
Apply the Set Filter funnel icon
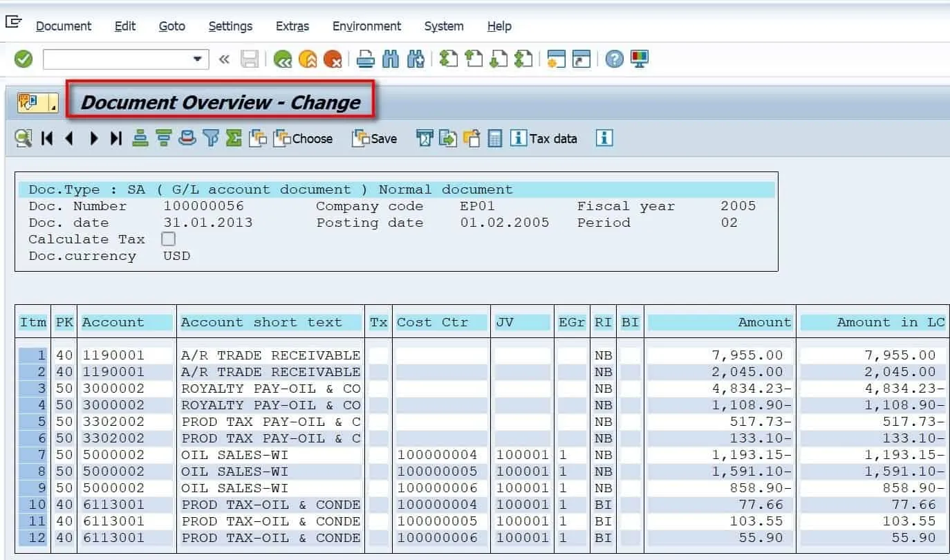[x=211, y=138]
